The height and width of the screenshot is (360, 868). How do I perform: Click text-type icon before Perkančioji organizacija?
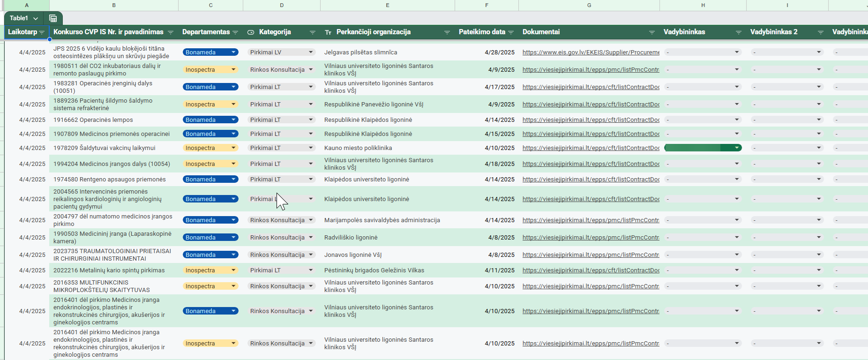pyautogui.click(x=328, y=32)
